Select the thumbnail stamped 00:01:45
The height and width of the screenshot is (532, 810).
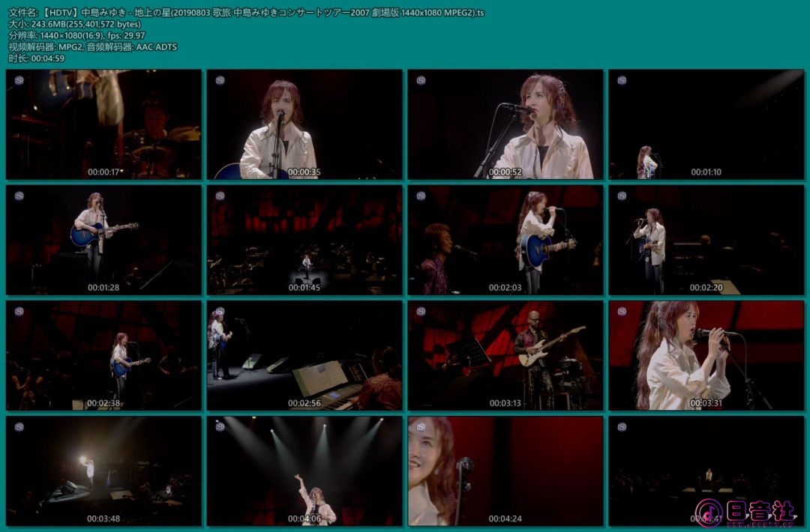pos(304,240)
